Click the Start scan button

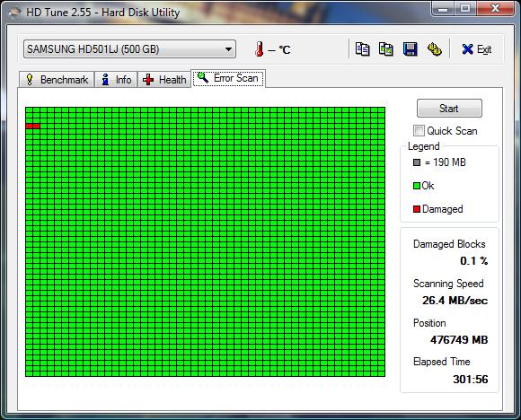pos(449,109)
